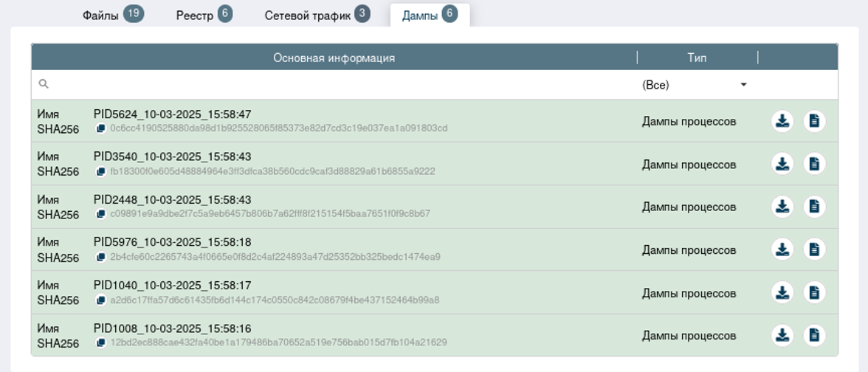Copy SHA256 hash of PID1008 dump
Image resolution: width=868 pixels, height=372 pixels.
(101, 342)
